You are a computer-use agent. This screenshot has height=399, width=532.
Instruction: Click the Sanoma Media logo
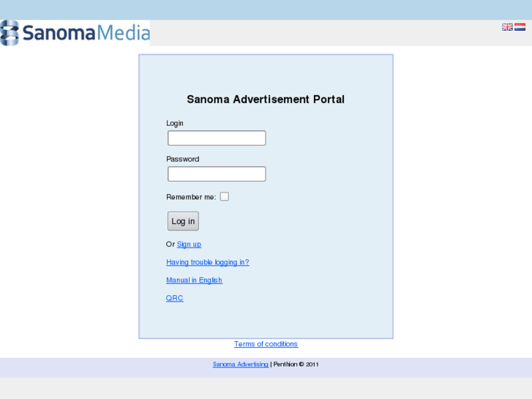pos(75,33)
